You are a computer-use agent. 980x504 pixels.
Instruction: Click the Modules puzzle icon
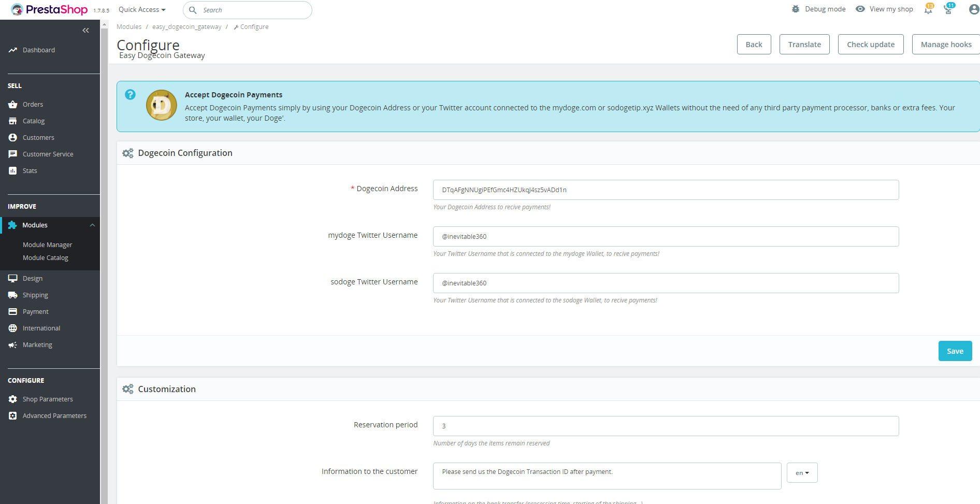[12, 225]
